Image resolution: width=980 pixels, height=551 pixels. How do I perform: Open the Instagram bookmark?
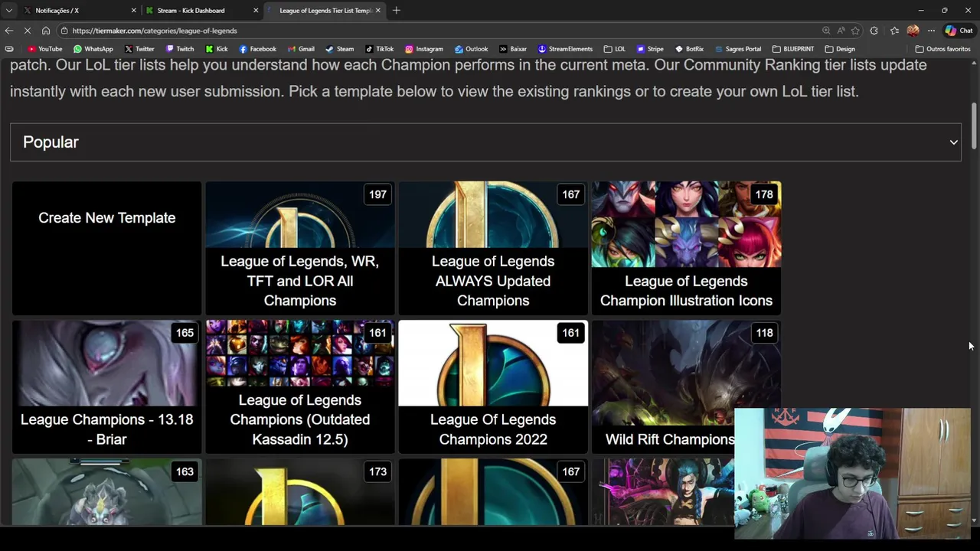[x=424, y=49]
